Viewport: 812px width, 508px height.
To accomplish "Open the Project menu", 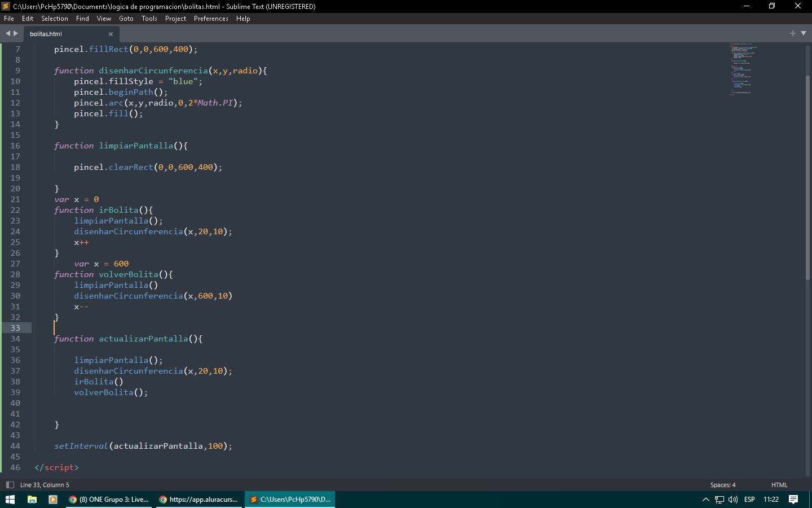I will (x=175, y=19).
